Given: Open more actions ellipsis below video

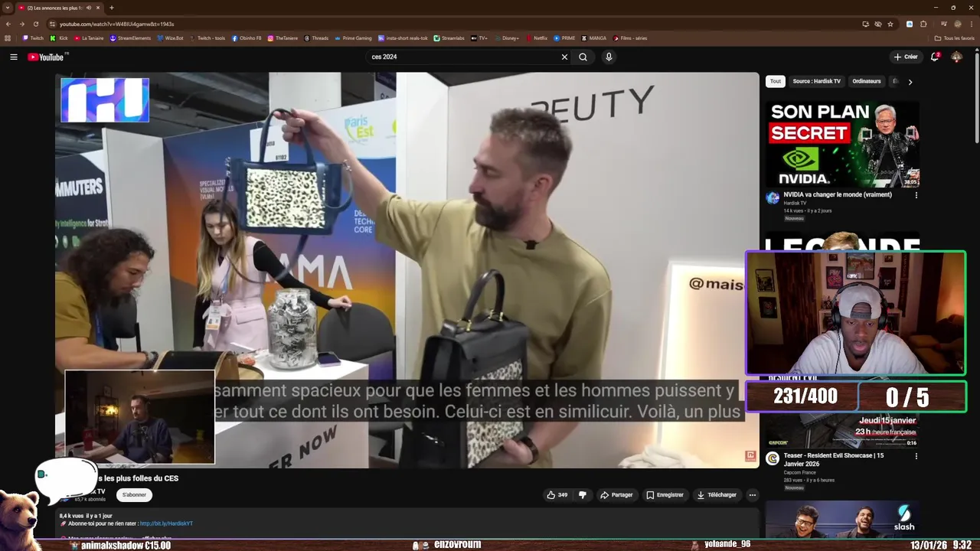Looking at the screenshot, I should (x=752, y=495).
